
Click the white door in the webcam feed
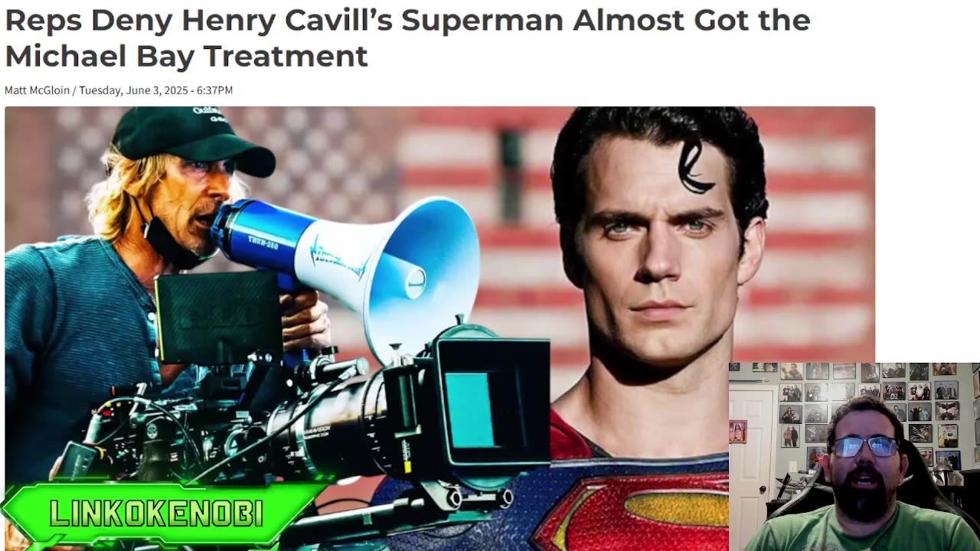click(751, 459)
